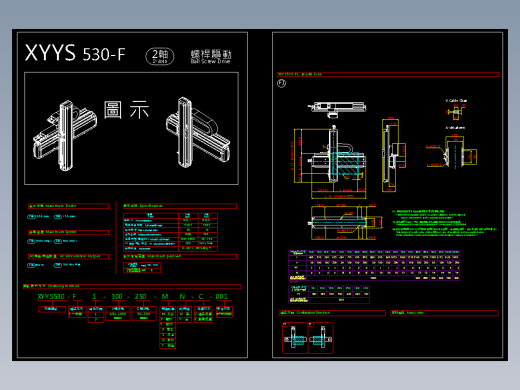520x390 pixels.
Task: Click the green notes text block
Action: (x=444, y=223)
